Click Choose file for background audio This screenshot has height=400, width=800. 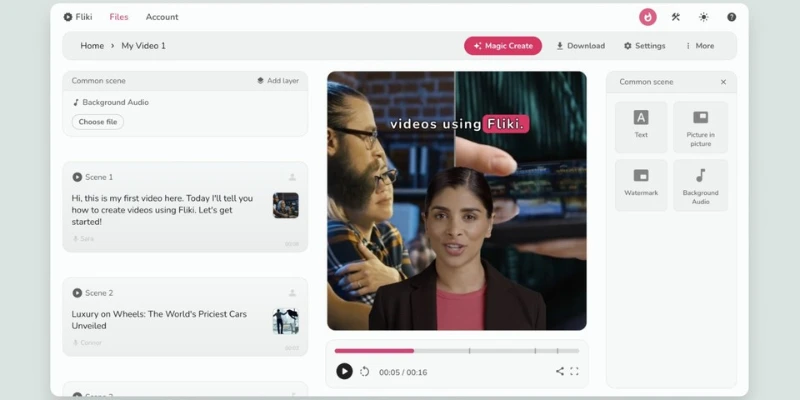[x=97, y=121]
